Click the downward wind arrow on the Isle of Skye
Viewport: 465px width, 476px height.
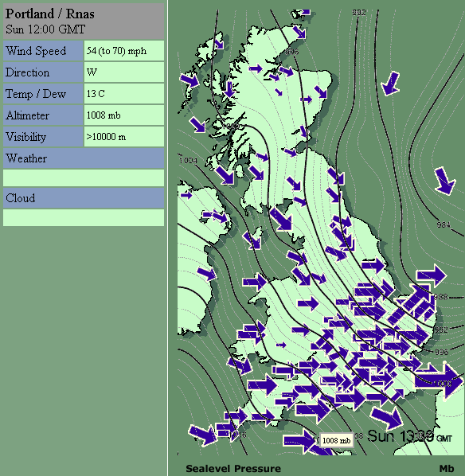(229, 89)
